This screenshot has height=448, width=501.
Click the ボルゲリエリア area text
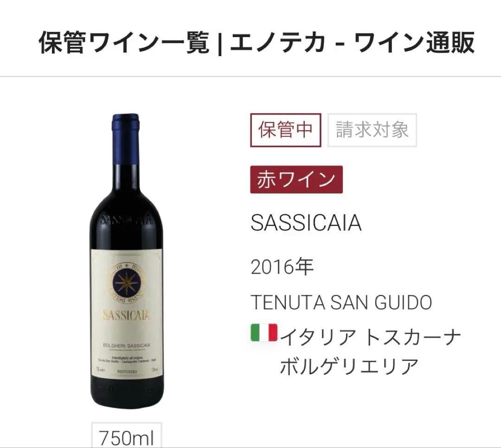(349, 366)
